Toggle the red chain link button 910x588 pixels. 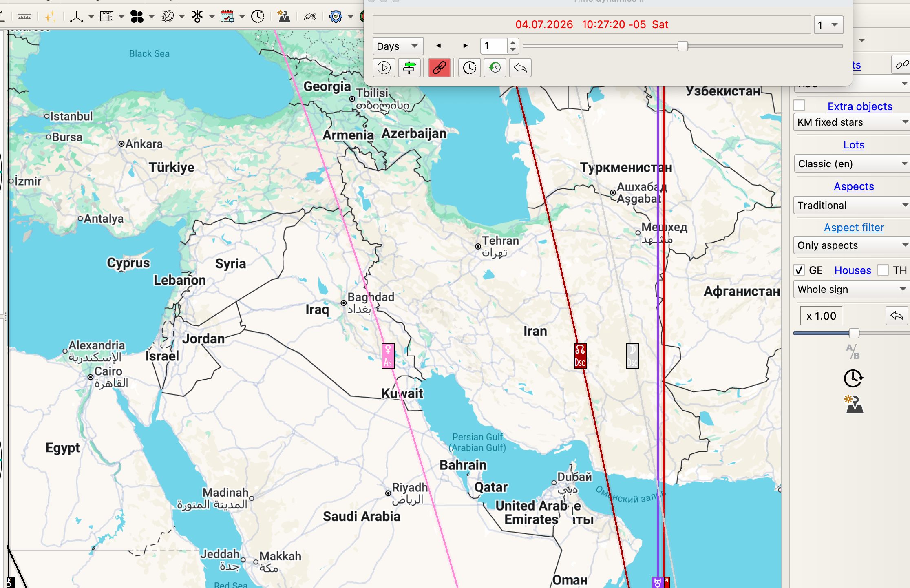tap(439, 68)
